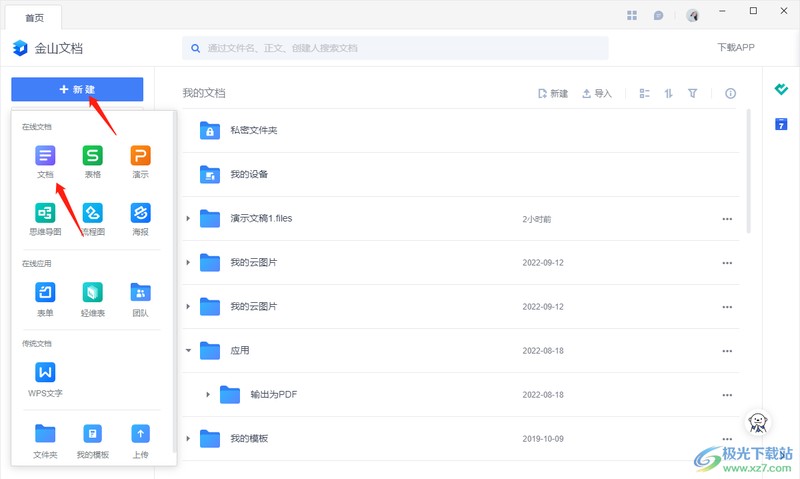This screenshot has width=800, height=479.
Task: Show the info details icon
Action: click(x=731, y=93)
